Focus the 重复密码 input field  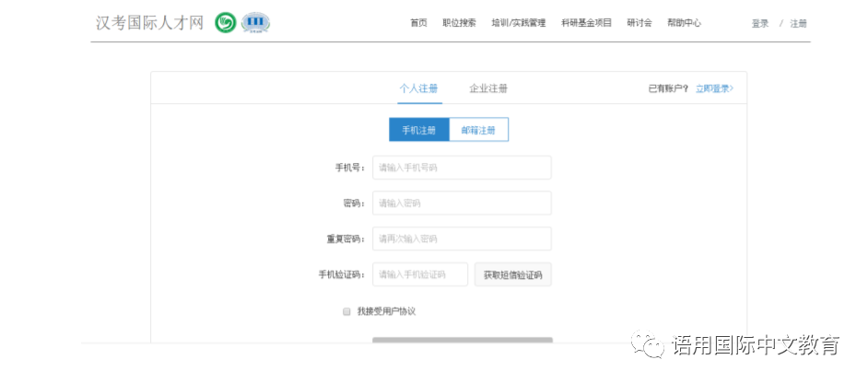click(x=462, y=238)
